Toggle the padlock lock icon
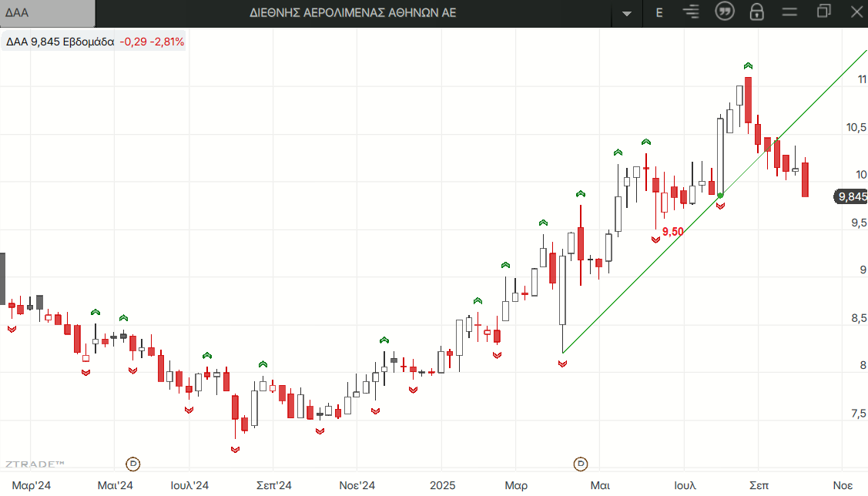This screenshot has height=496, width=868. tap(756, 12)
